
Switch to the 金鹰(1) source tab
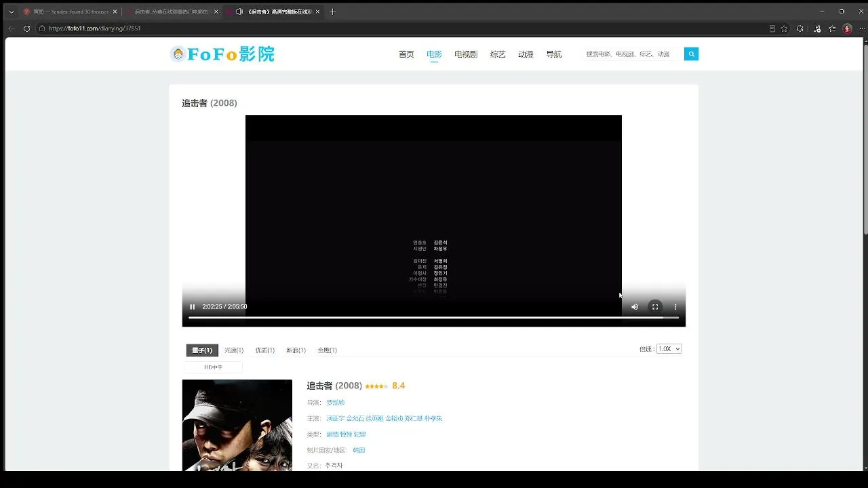click(328, 350)
